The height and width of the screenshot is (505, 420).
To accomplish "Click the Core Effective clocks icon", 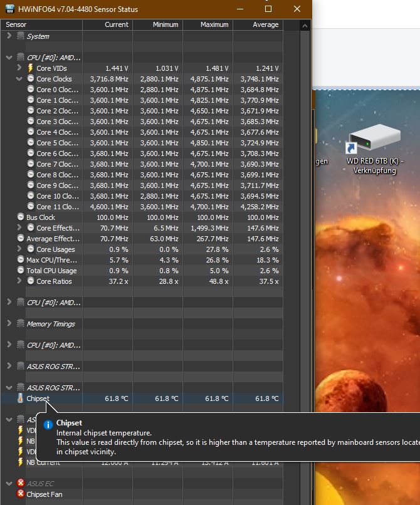I will pyautogui.click(x=31, y=227).
